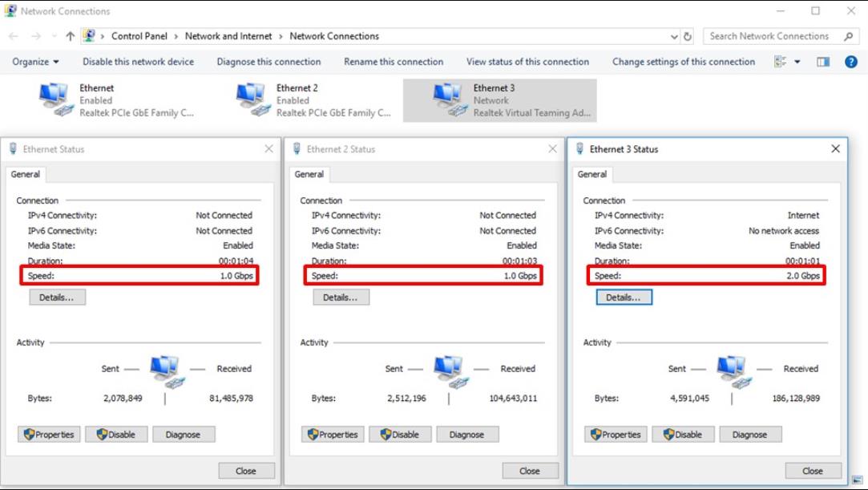Click Diagnose in Ethernet Status dialog
868x490 pixels.
point(184,435)
